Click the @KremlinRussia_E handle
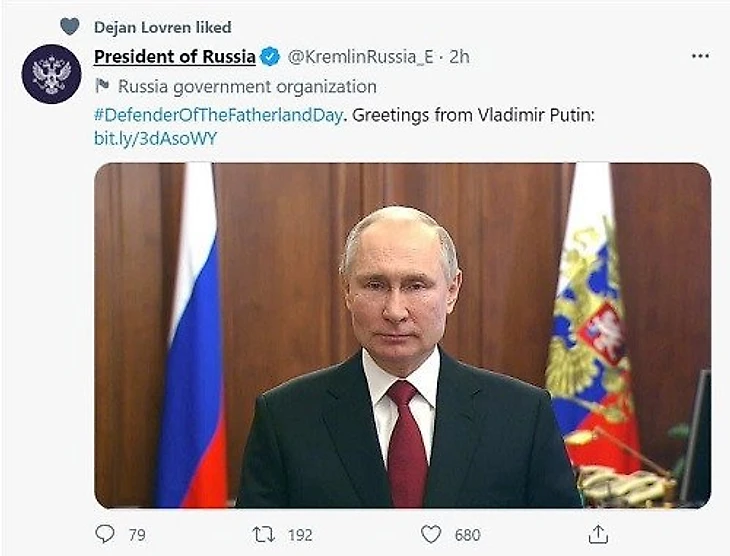This screenshot has width=730, height=556. 360,57
